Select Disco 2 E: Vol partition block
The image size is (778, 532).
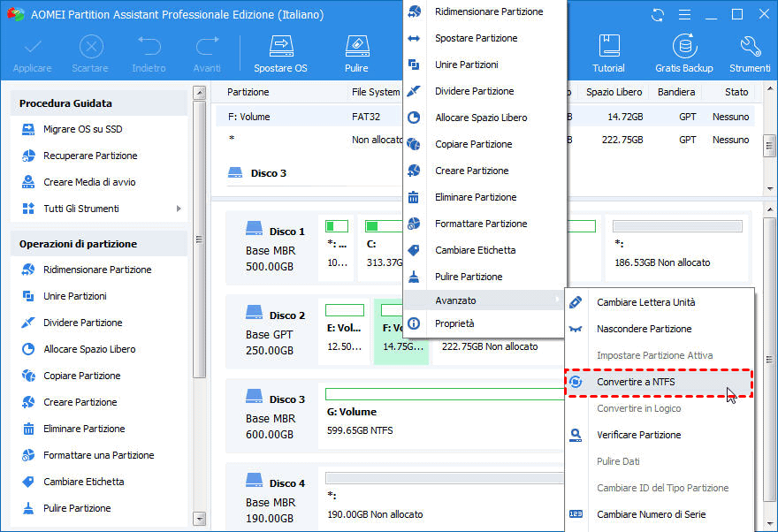344,331
